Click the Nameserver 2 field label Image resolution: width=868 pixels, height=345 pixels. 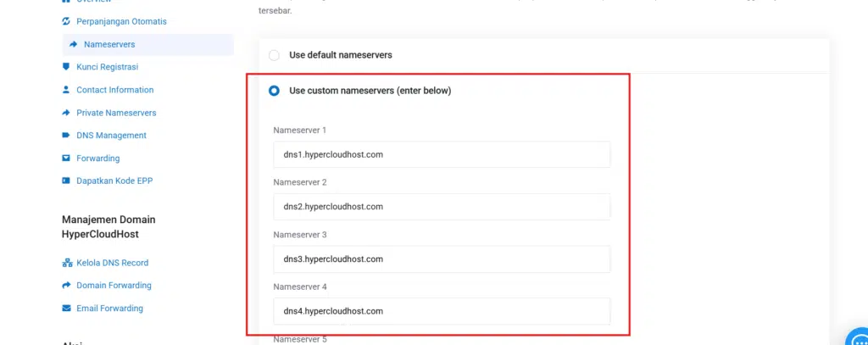tap(300, 182)
